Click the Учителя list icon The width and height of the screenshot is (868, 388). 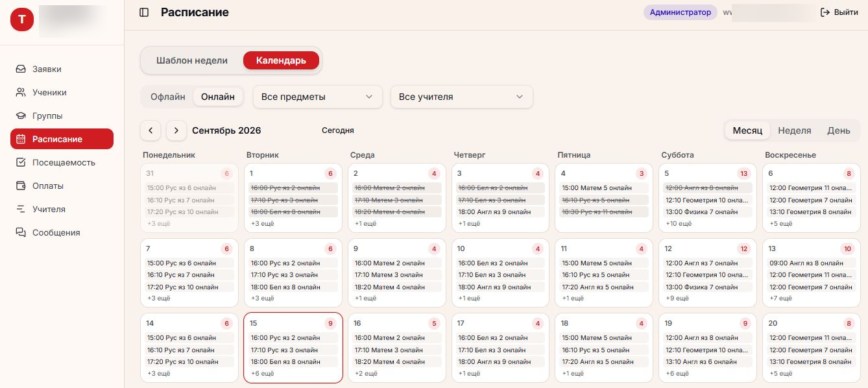(x=21, y=209)
